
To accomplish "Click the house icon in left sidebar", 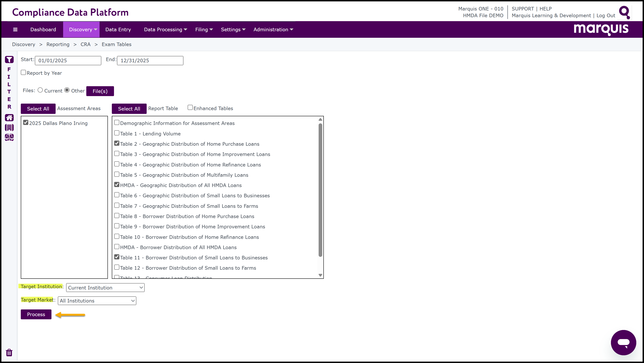I will [x=9, y=118].
